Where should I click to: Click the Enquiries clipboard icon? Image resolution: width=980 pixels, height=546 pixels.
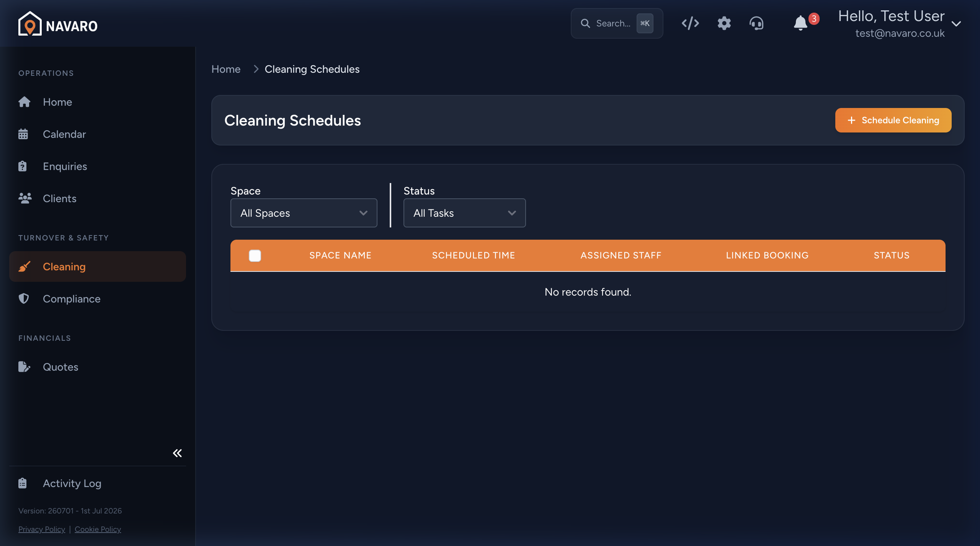click(23, 166)
